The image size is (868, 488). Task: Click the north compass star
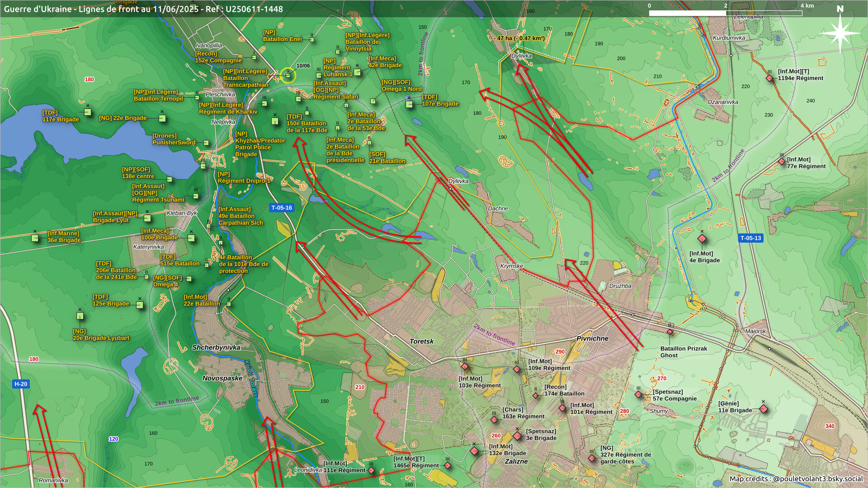tap(840, 33)
